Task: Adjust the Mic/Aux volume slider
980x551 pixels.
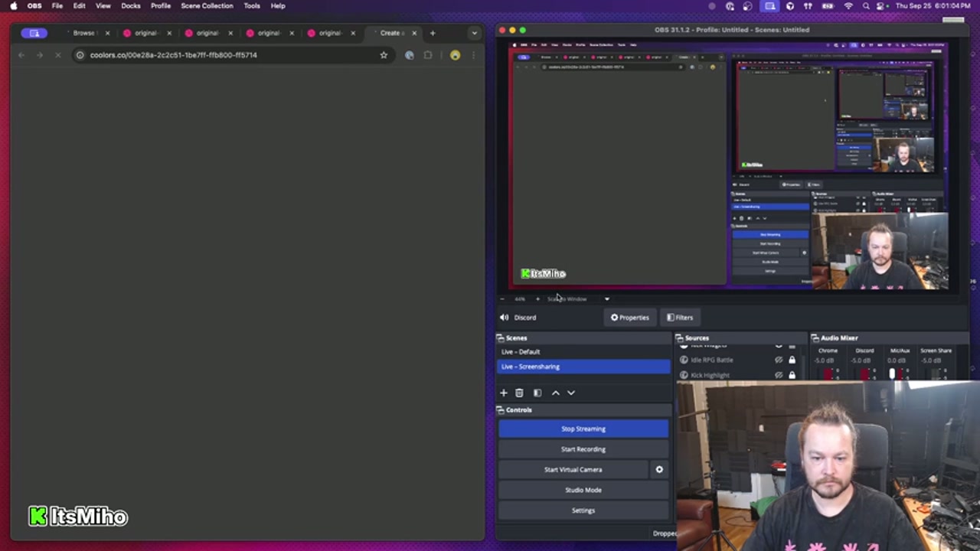Action: pyautogui.click(x=892, y=373)
